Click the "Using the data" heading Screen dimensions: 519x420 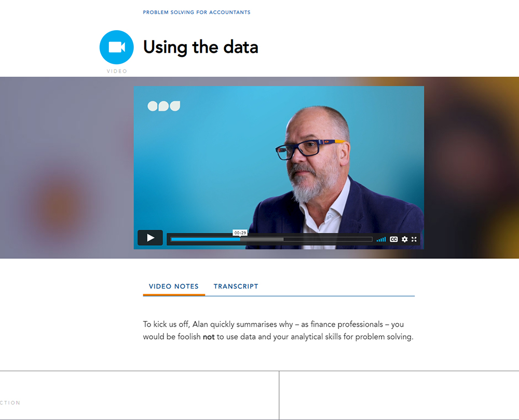click(x=200, y=47)
